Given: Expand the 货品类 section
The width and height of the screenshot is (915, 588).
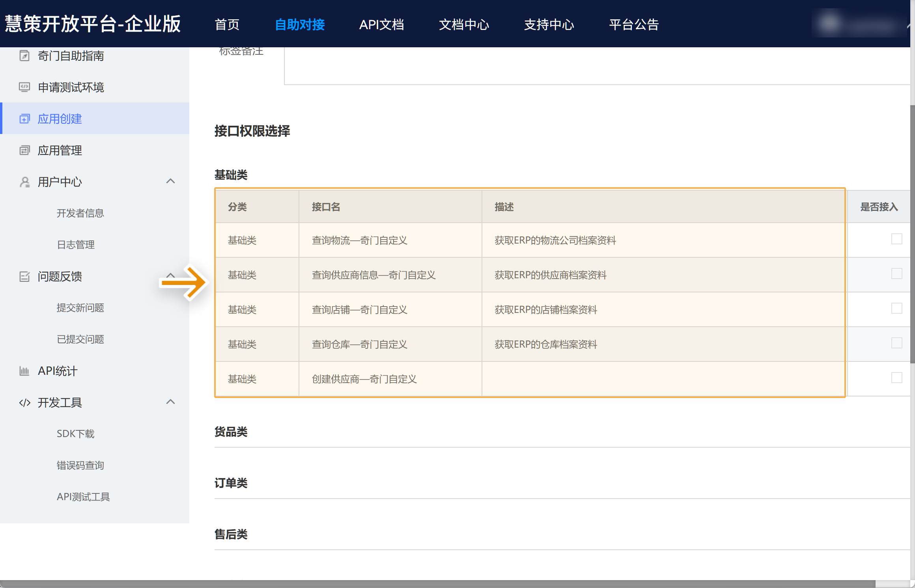Looking at the screenshot, I should click(x=231, y=432).
